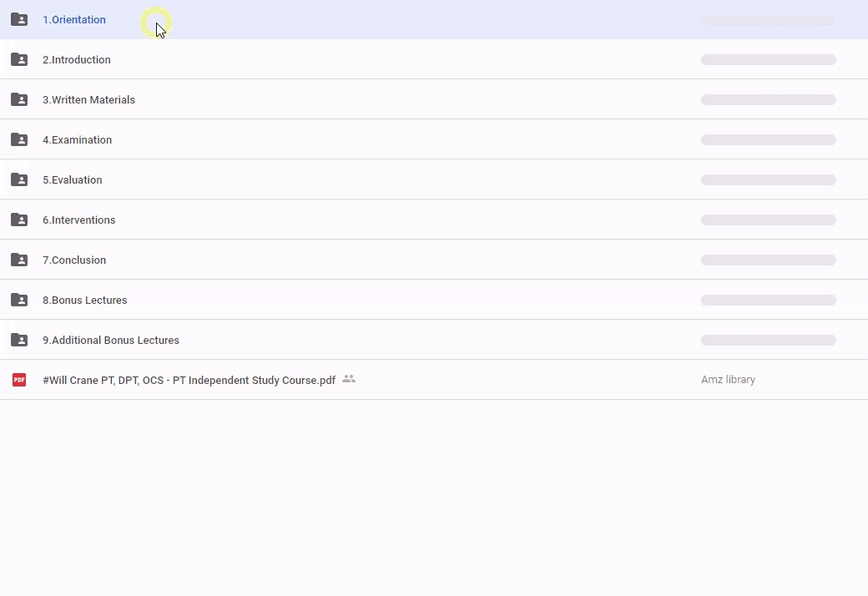
Task: Click the folder icon beside 7.Conclusion
Action: (19, 260)
